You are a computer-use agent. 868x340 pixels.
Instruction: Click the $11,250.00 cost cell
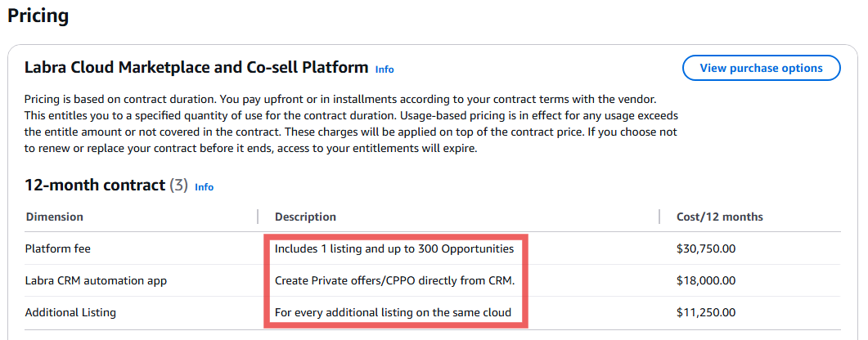[706, 312]
